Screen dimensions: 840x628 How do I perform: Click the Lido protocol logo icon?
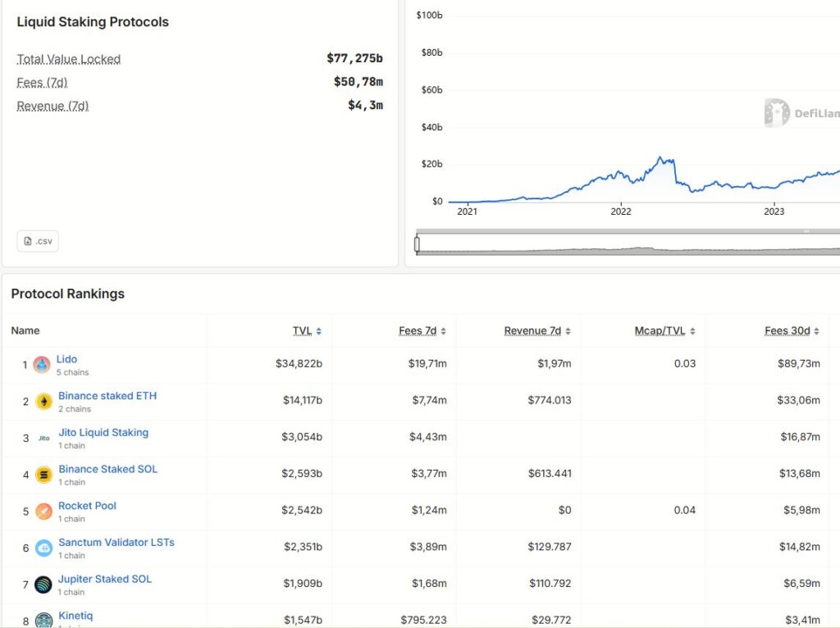42,365
